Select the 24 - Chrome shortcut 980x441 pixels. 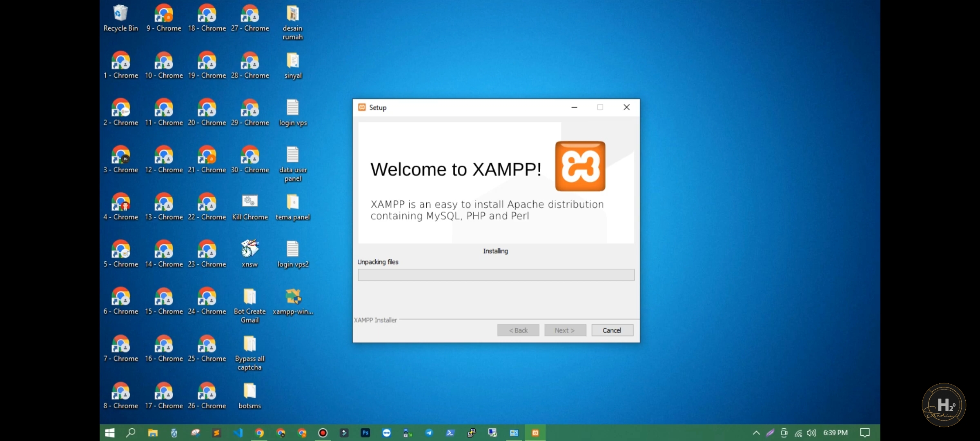click(x=207, y=302)
